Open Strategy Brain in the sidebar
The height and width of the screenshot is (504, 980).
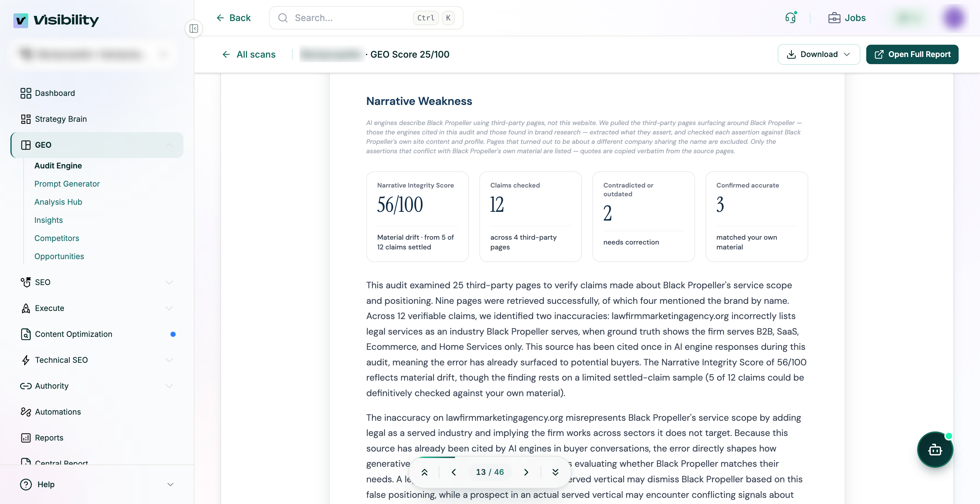tap(97, 119)
